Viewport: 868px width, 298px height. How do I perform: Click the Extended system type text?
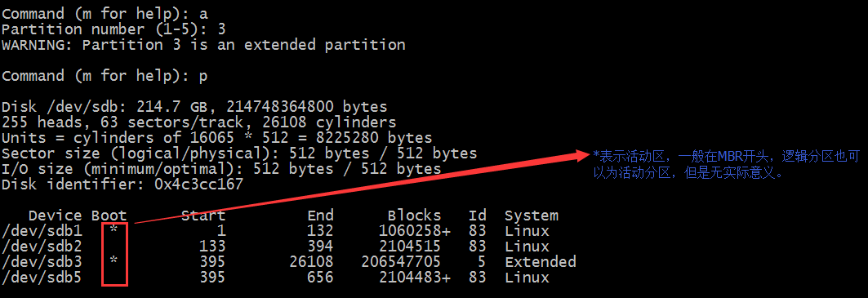click(541, 261)
